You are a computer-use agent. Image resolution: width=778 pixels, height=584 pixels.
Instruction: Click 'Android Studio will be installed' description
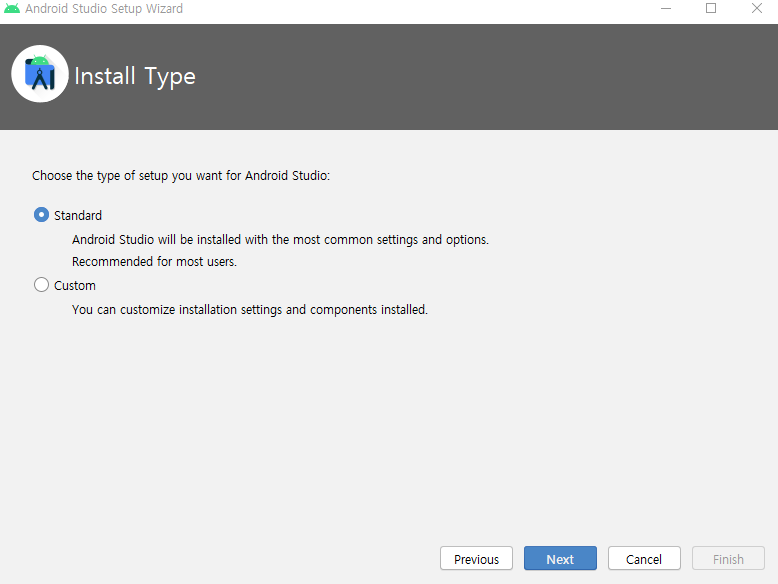(280, 240)
